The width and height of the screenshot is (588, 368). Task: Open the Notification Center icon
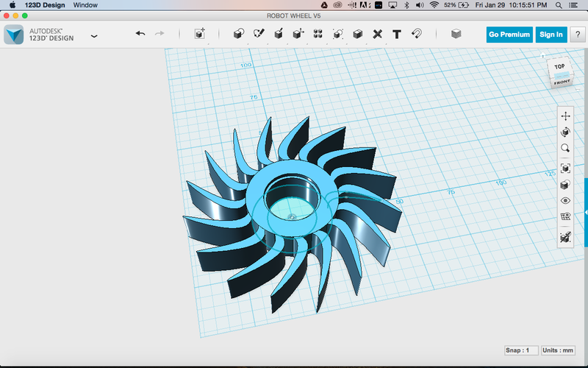(573, 5)
